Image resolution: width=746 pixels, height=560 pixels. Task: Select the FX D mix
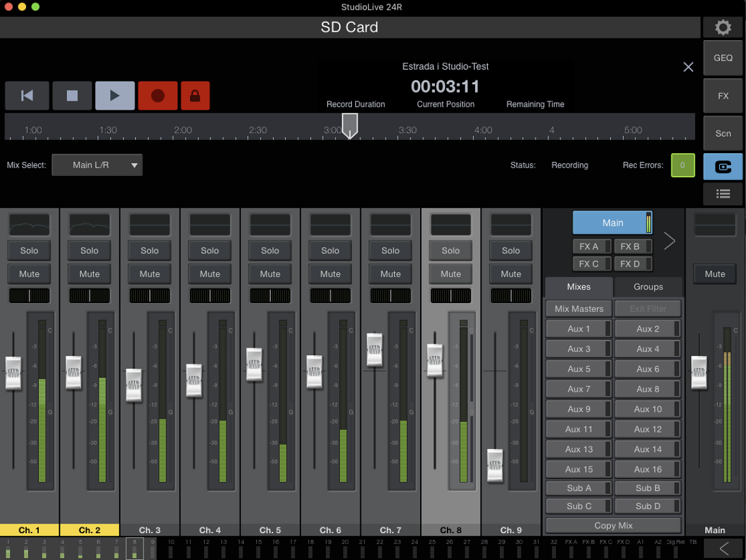coord(633,263)
